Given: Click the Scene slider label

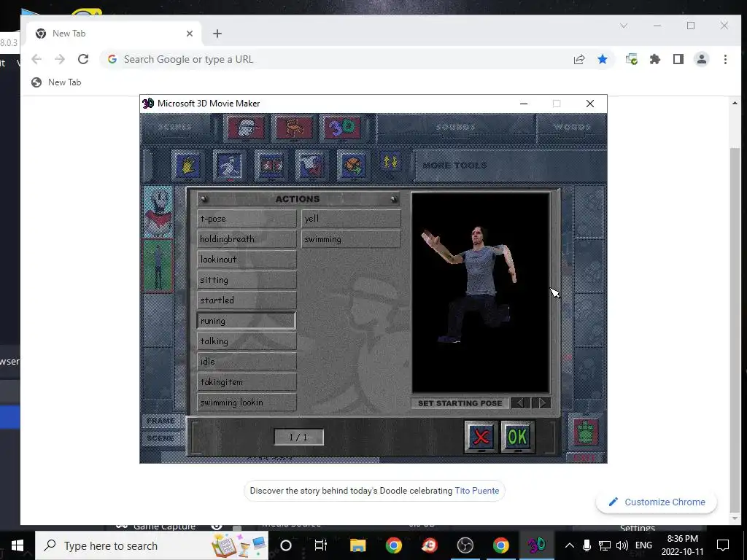Looking at the screenshot, I should [160, 438].
